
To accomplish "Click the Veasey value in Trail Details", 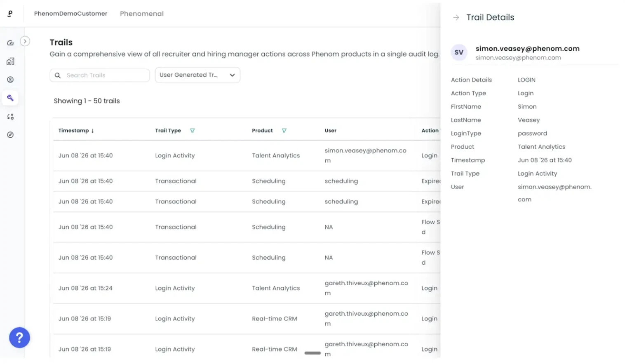I will pyautogui.click(x=529, y=120).
